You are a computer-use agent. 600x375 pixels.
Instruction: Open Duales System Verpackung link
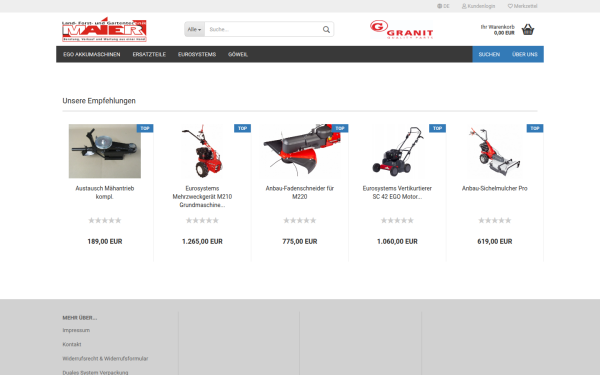[x=95, y=372]
